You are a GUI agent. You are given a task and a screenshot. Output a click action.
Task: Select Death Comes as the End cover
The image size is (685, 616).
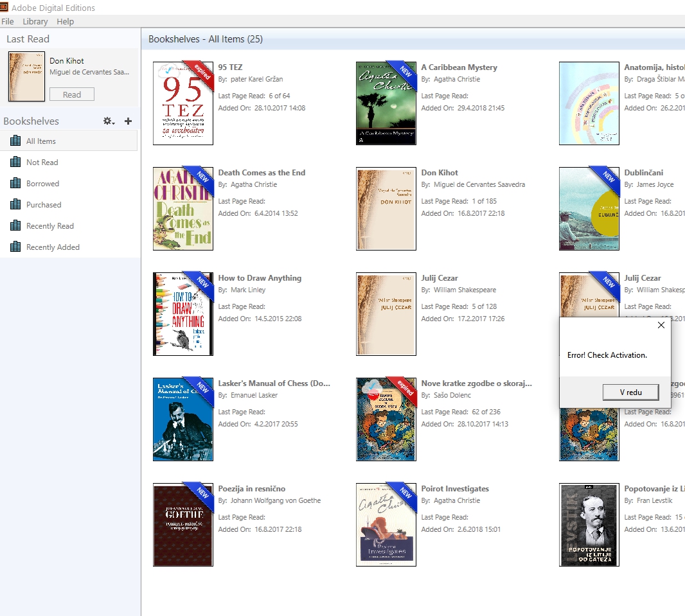[x=183, y=208]
